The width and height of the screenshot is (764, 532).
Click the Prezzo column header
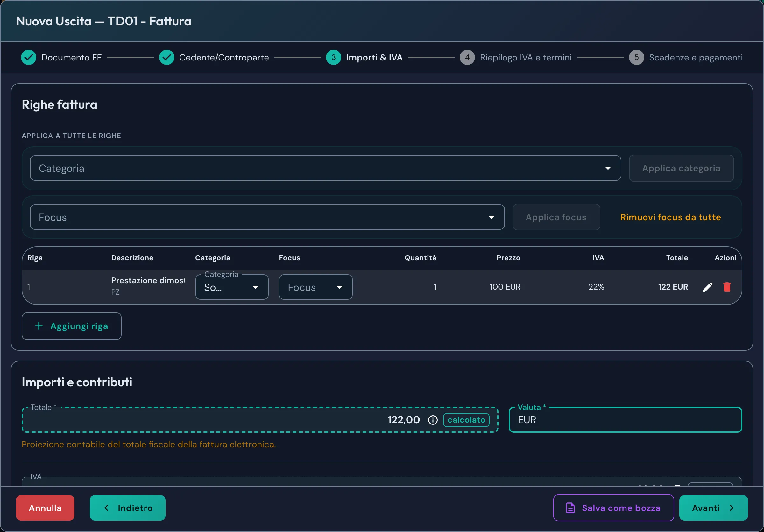[508, 258]
